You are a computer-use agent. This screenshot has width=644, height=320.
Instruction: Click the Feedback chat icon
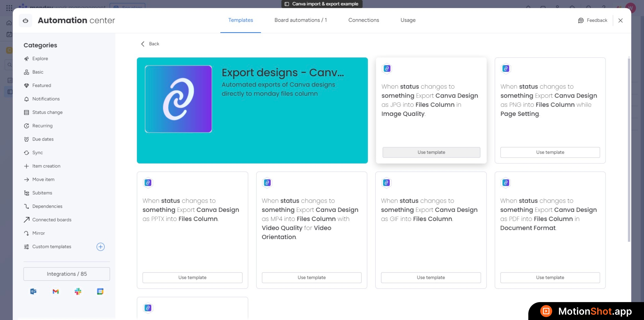(x=580, y=20)
